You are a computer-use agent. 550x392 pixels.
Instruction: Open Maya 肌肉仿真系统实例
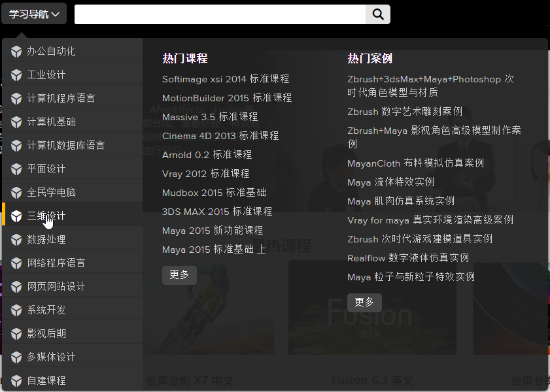pos(401,201)
